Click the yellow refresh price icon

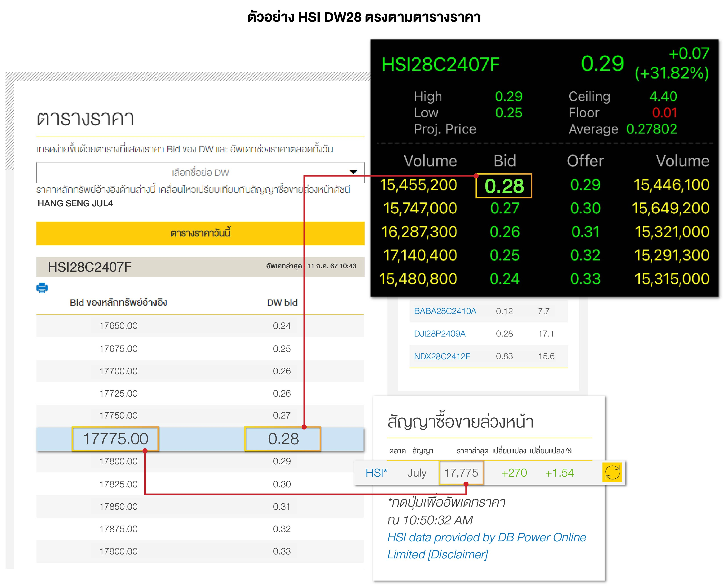point(612,472)
